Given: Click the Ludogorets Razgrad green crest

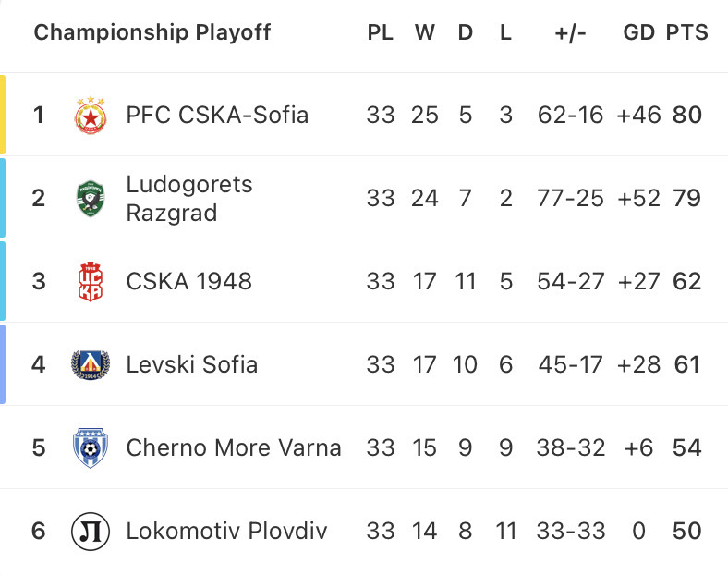Looking at the screenshot, I should [91, 199].
